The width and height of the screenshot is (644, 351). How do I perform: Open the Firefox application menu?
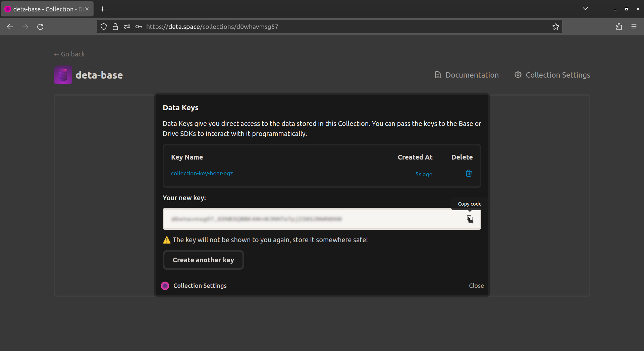click(x=634, y=27)
